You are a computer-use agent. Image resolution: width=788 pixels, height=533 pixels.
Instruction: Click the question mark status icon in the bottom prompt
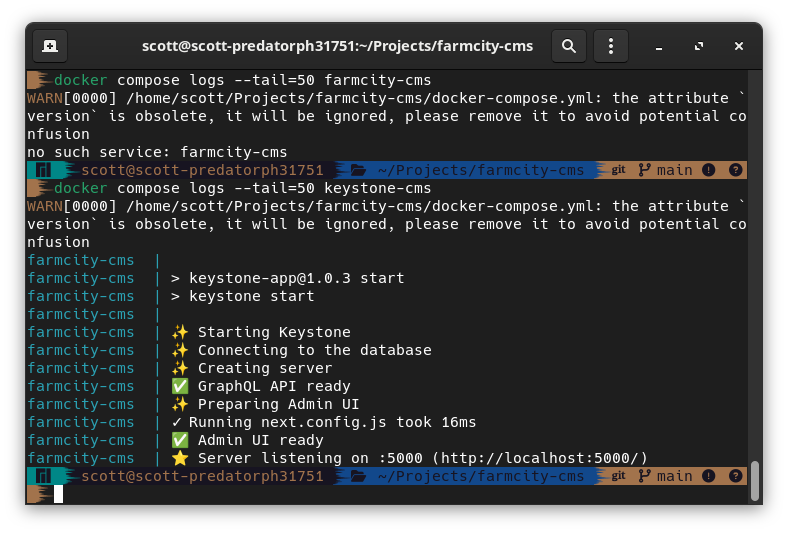pyautogui.click(x=735, y=476)
